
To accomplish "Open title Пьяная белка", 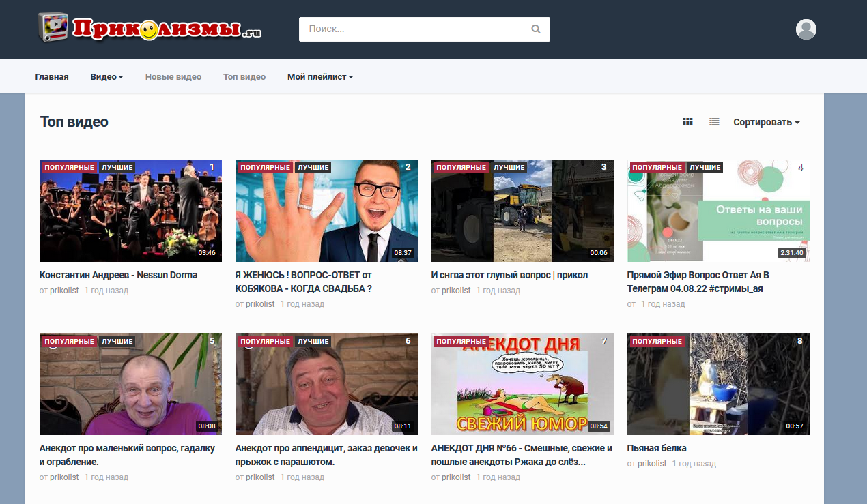I will tap(657, 448).
